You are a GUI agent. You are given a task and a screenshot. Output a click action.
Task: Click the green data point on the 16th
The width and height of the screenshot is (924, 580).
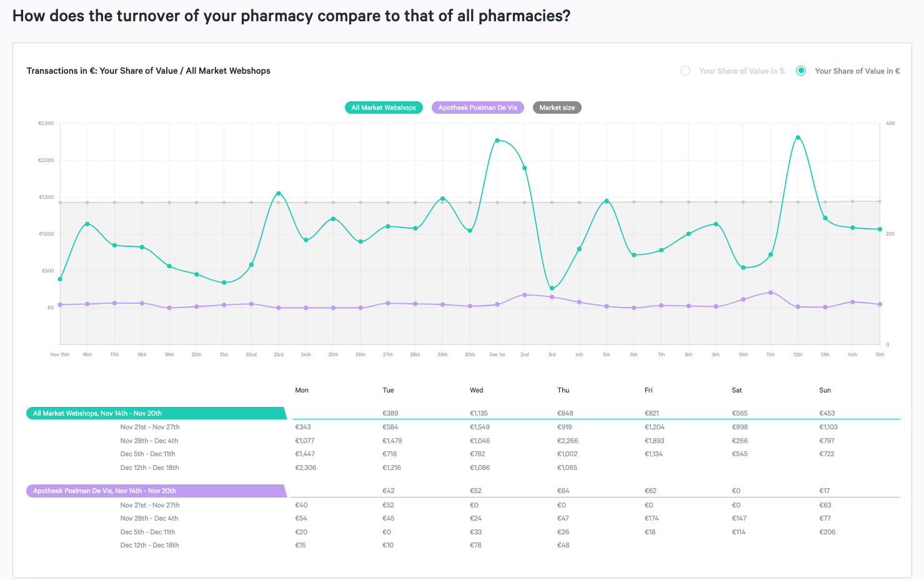87,224
